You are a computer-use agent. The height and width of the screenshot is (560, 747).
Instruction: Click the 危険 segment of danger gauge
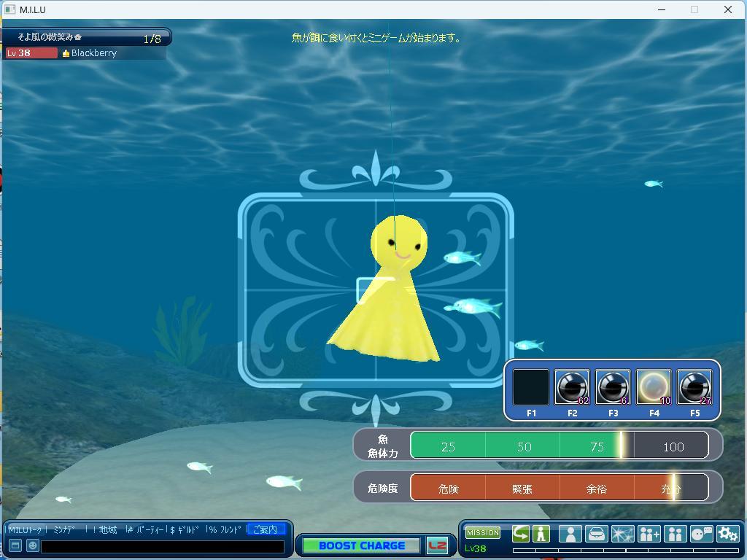[448, 489]
